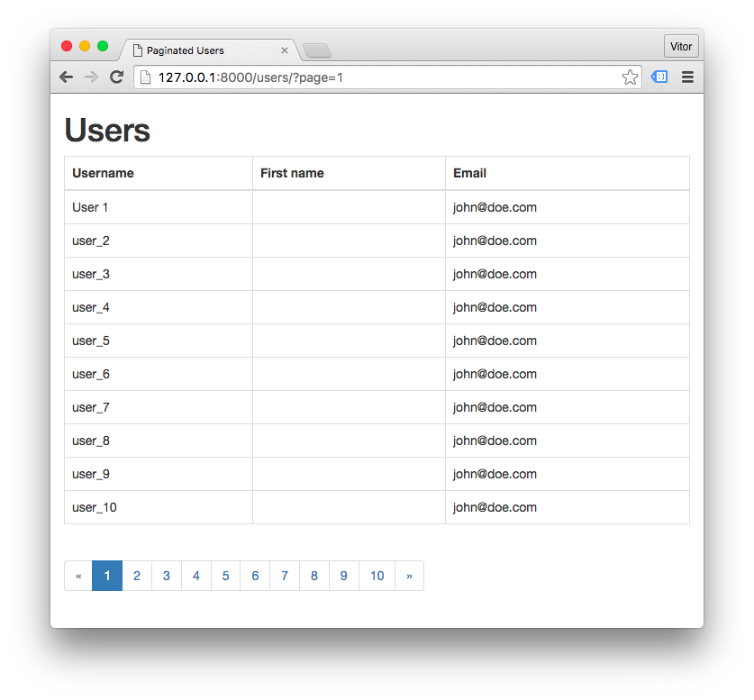Open the blue extension icon in toolbar
Viewport: 754px width, 700px height.
click(x=659, y=77)
